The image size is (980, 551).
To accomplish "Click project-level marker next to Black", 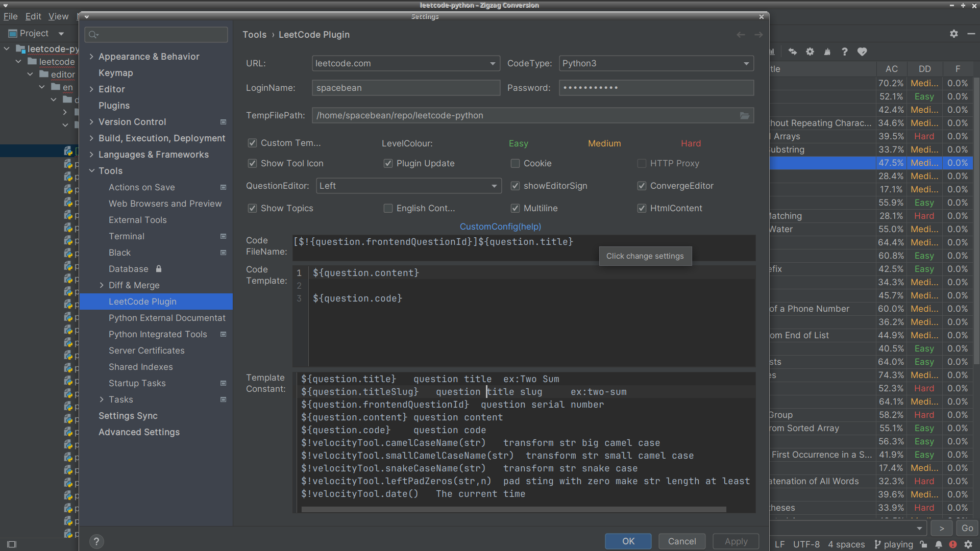I will click(x=223, y=253).
